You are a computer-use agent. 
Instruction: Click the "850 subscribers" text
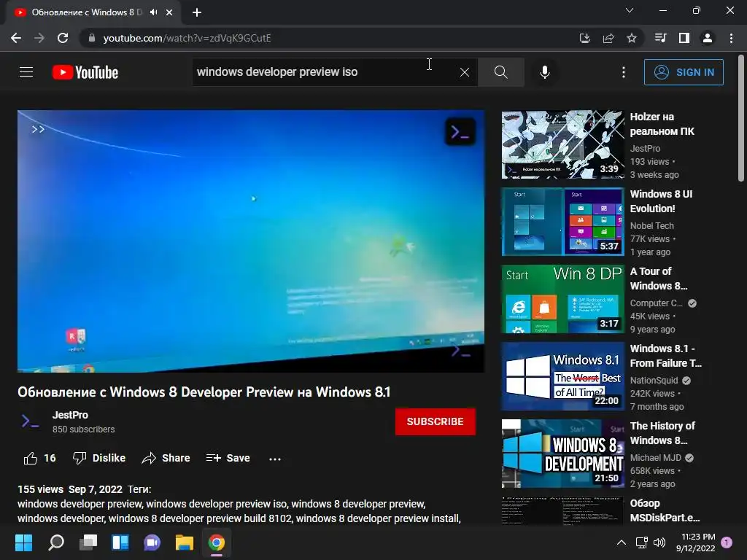(x=83, y=429)
